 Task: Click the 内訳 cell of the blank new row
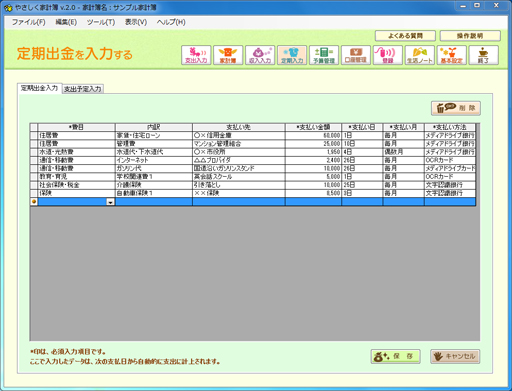pyautogui.click(x=154, y=202)
